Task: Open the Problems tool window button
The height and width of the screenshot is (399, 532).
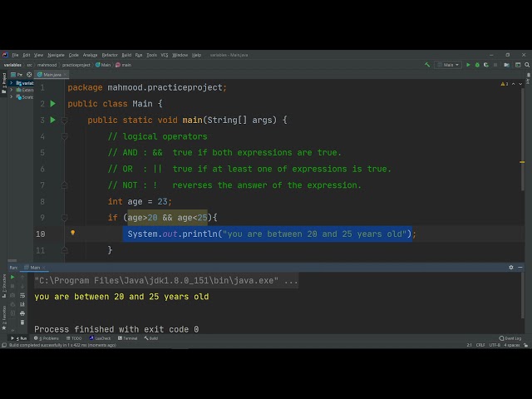Action: (x=47, y=338)
